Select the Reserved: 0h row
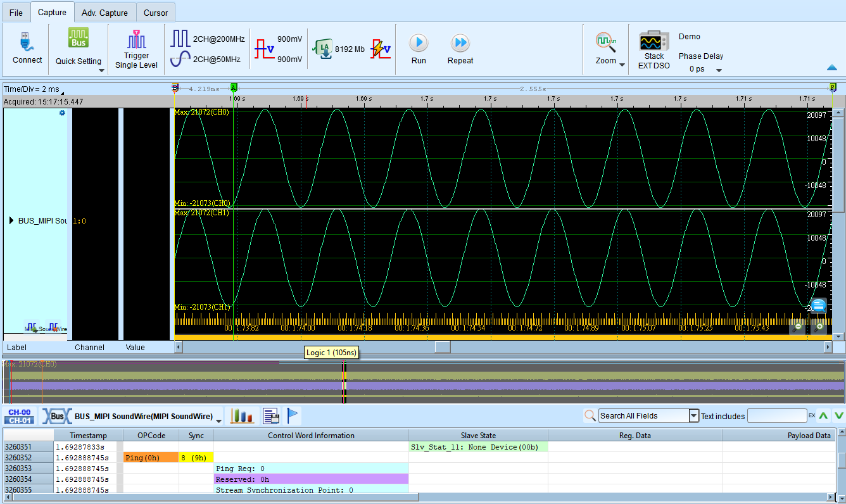Image resolution: width=846 pixels, height=504 pixels. point(312,479)
